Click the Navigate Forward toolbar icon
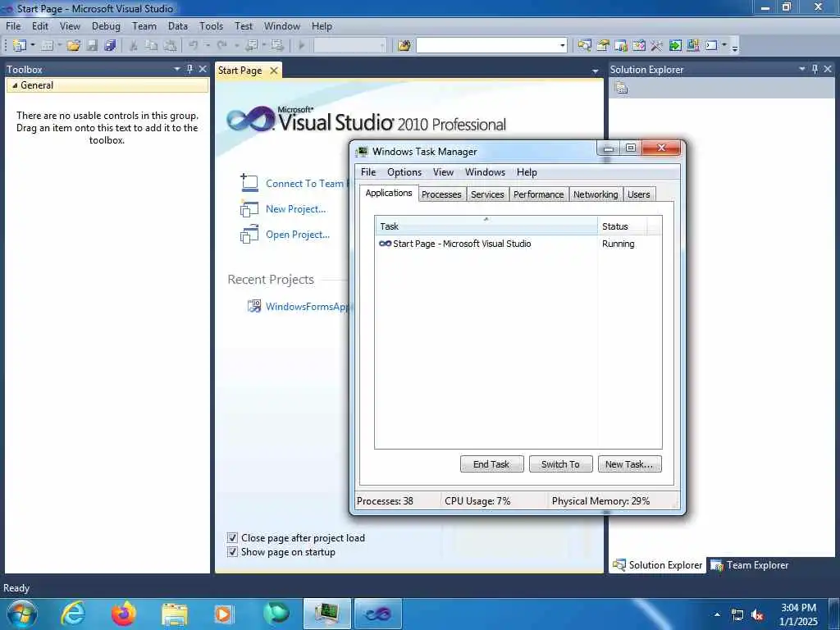This screenshot has width=840, height=630. click(277, 46)
